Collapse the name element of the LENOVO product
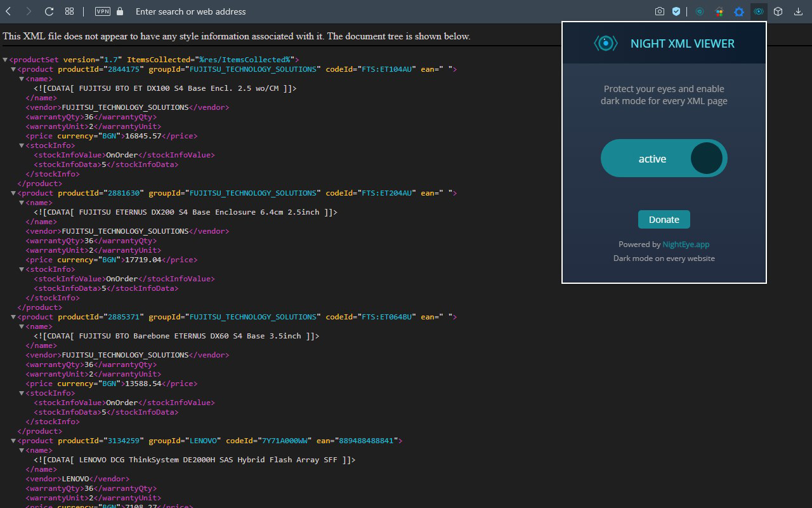This screenshot has width=812, height=508. point(20,450)
